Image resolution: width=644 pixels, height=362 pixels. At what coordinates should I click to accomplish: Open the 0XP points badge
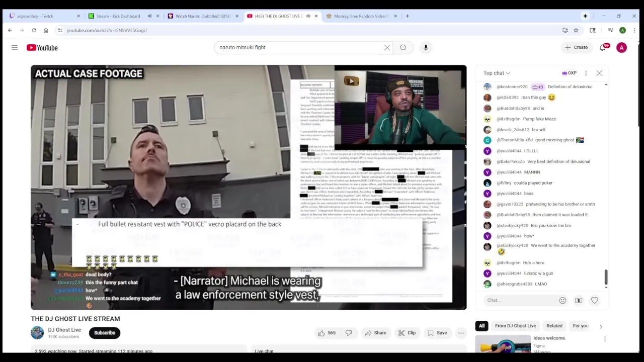coord(569,73)
